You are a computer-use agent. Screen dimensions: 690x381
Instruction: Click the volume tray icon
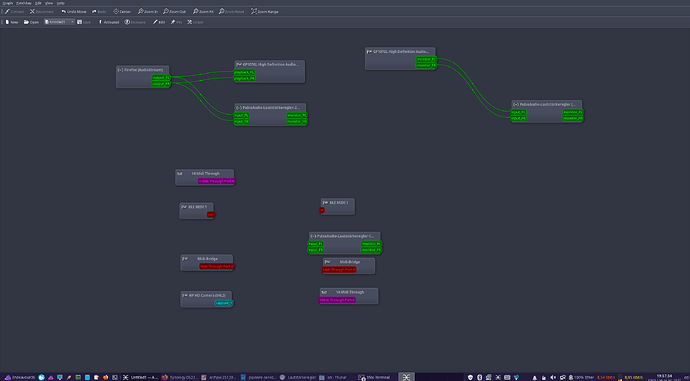pyautogui.click(x=553, y=377)
